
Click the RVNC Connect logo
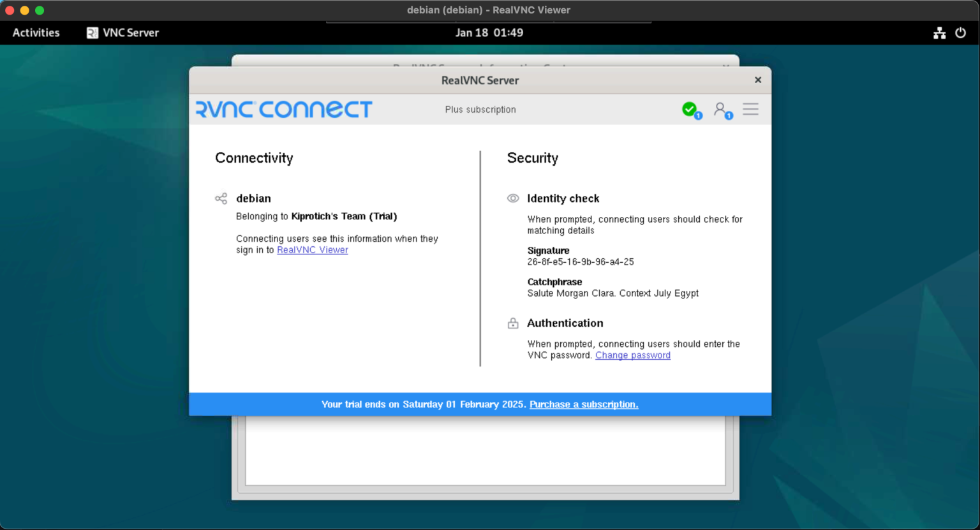pyautogui.click(x=283, y=109)
